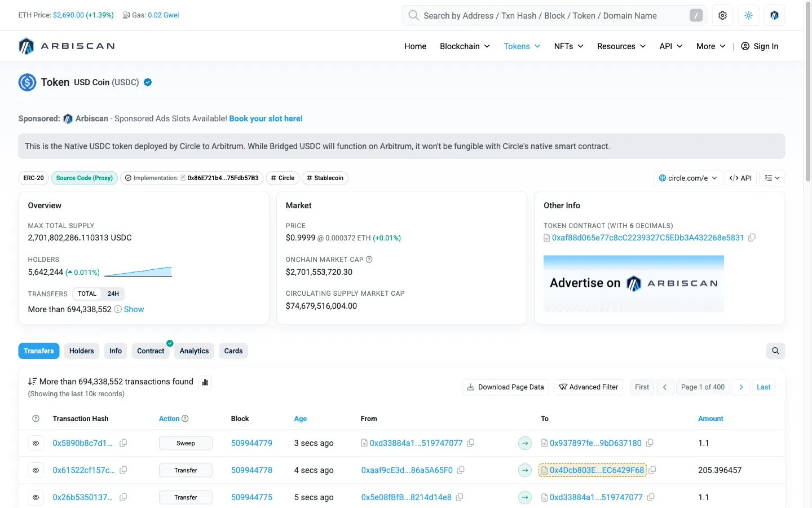Click the holders trend sparkline chart
The image size is (812, 508).
pyautogui.click(x=138, y=271)
